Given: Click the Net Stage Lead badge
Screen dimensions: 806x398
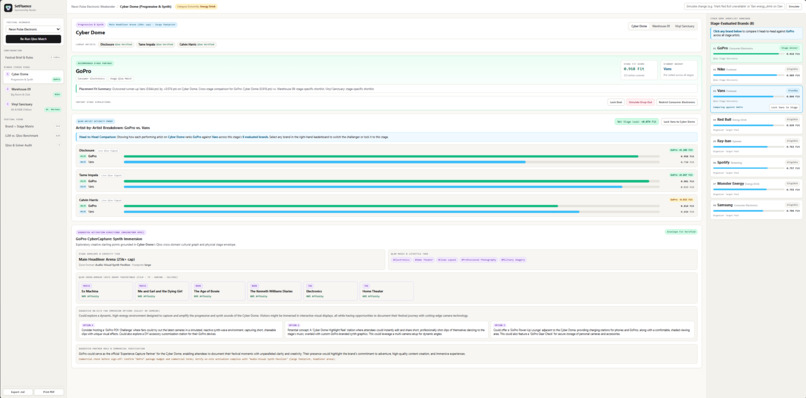Looking at the screenshot, I should (636, 122).
